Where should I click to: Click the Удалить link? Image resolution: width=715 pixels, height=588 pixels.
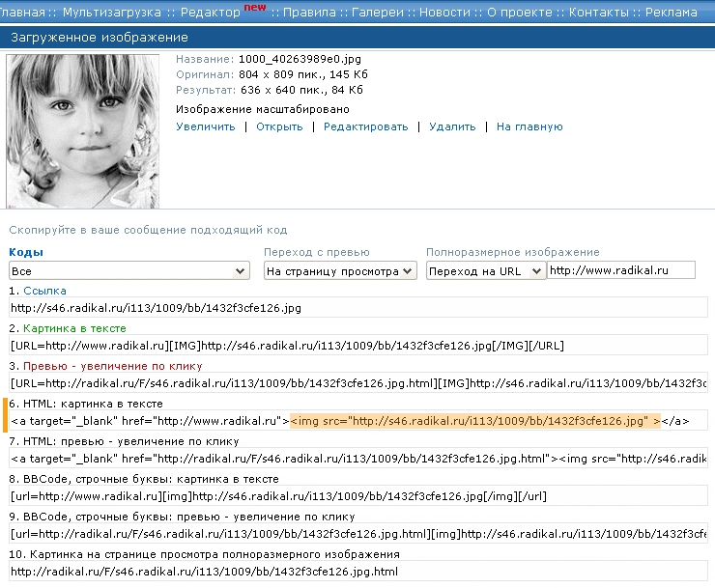(452, 126)
